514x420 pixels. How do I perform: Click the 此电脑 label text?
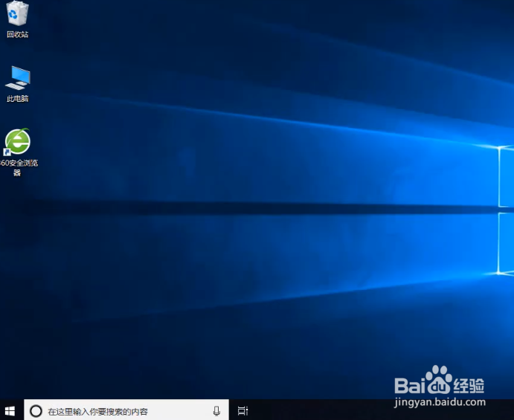[18, 99]
